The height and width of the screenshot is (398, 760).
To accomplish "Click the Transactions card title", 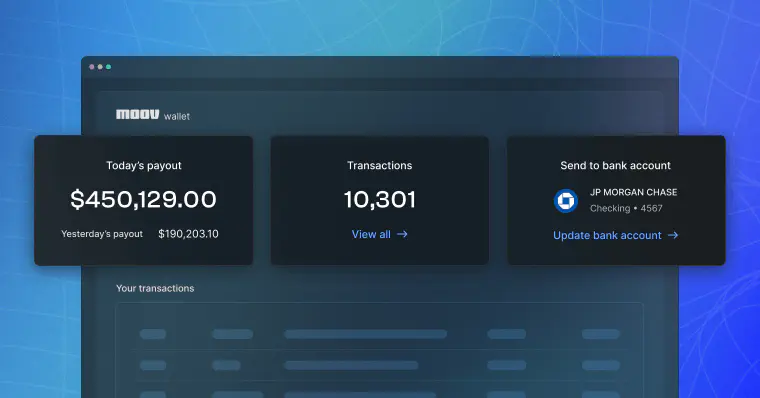I will pos(380,165).
